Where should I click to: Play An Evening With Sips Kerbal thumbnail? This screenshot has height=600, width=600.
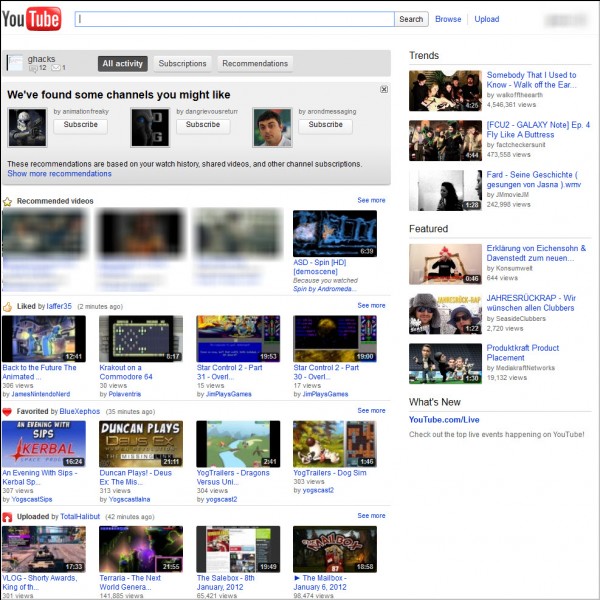tap(44, 444)
